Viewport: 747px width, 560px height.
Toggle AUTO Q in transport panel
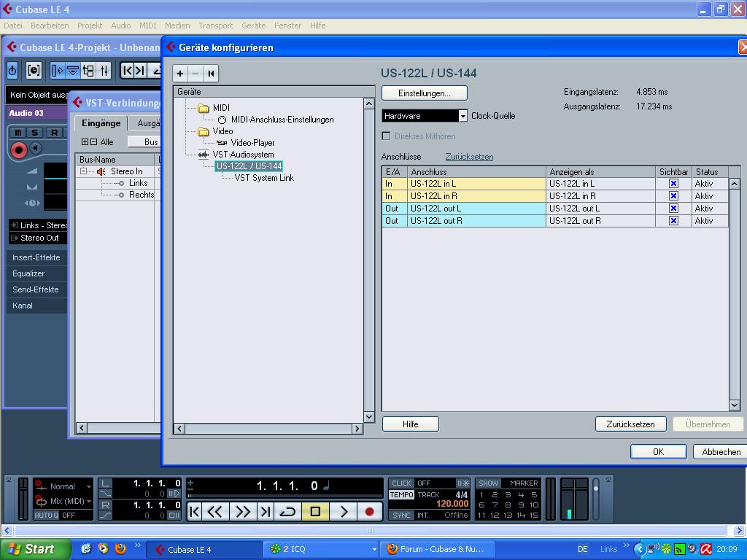[46, 516]
